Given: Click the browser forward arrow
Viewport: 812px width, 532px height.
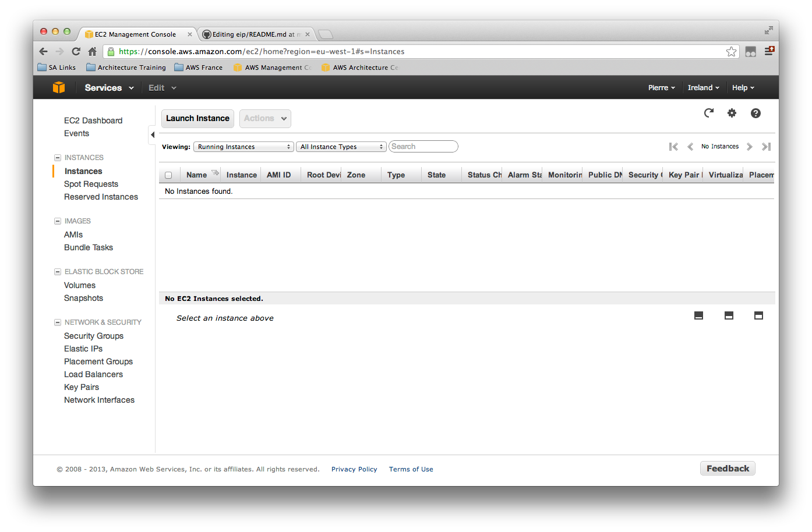Looking at the screenshot, I should (59, 51).
